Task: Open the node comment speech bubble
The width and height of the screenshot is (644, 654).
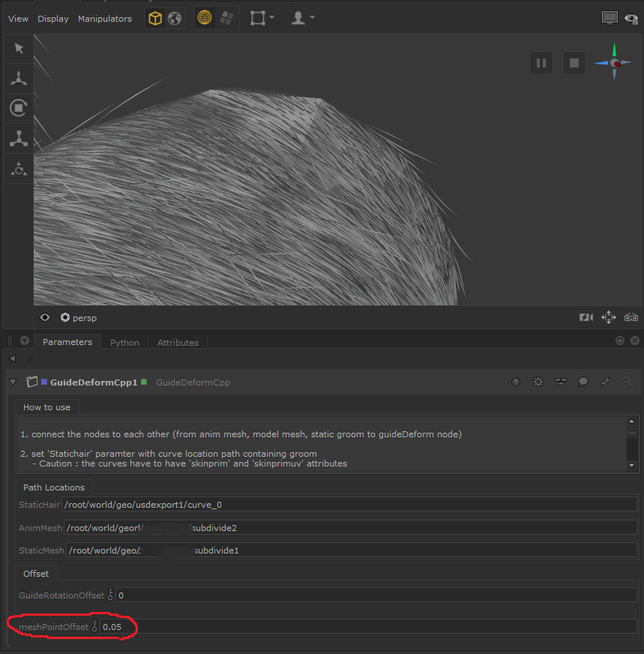Action: point(583,382)
